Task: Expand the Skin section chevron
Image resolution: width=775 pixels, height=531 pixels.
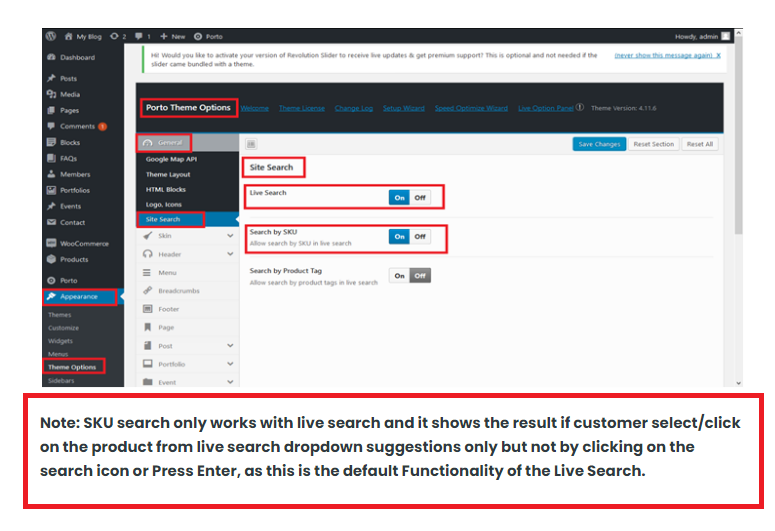Action: click(230, 236)
